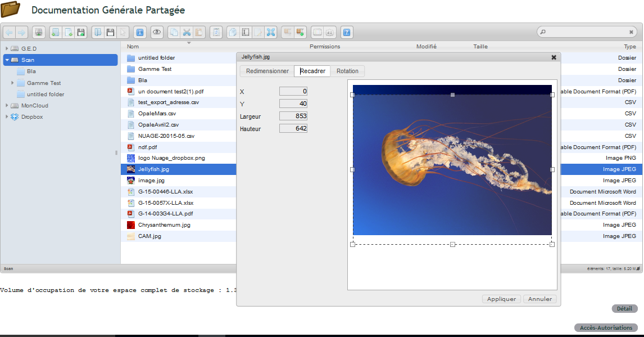Image resolution: width=644 pixels, height=337 pixels.
Task: Open the Rotation tab
Action: click(347, 71)
